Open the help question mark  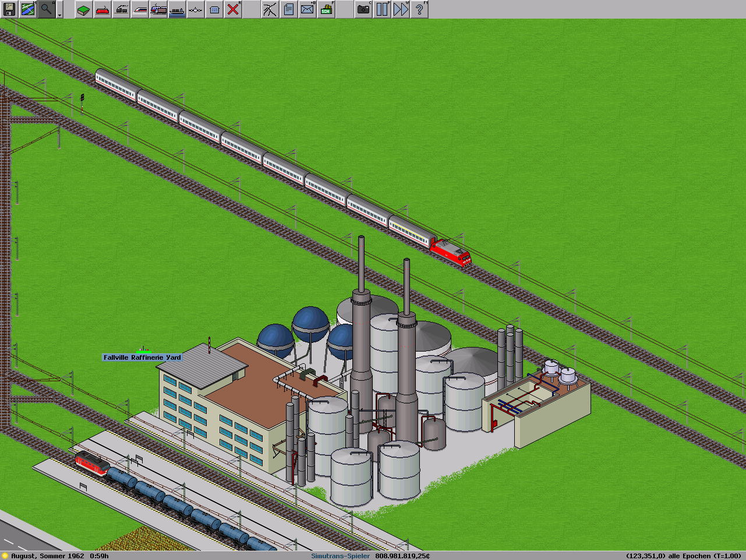coord(419,9)
